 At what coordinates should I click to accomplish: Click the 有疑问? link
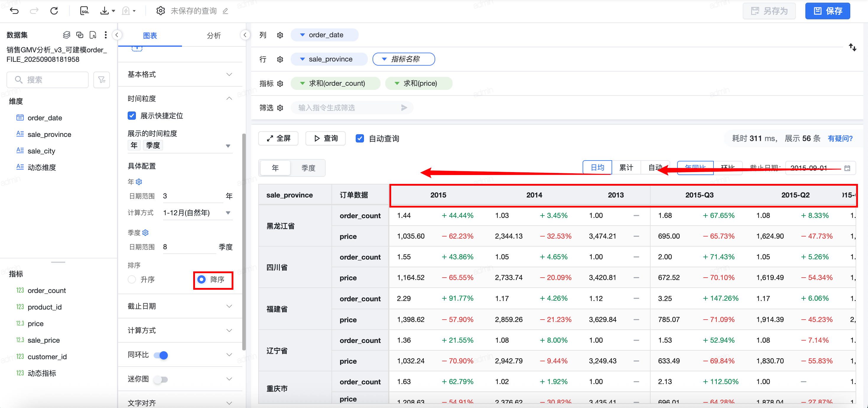tap(840, 138)
